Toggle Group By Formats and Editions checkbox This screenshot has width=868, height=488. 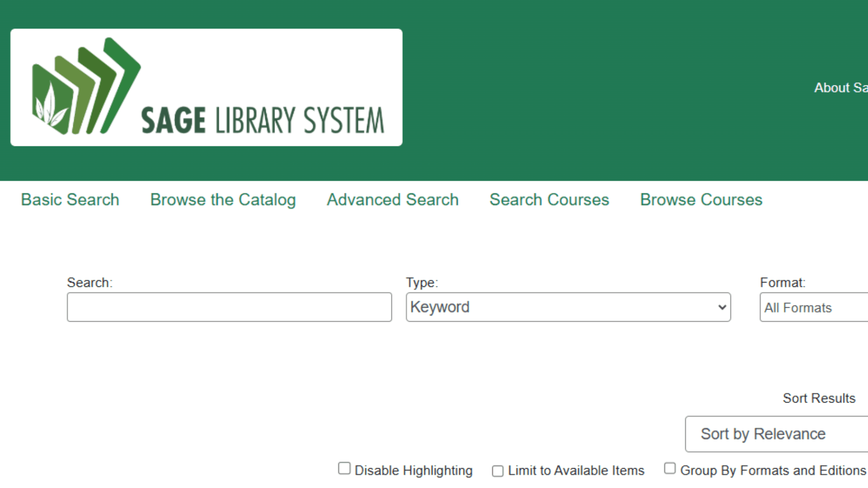(x=670, y=469)
